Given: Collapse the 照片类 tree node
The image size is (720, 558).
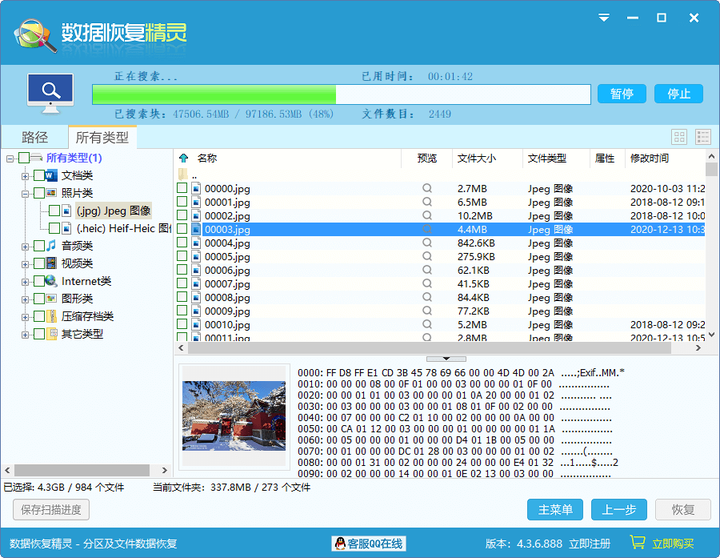Looking at the screenshot, I should coord(25,193).
